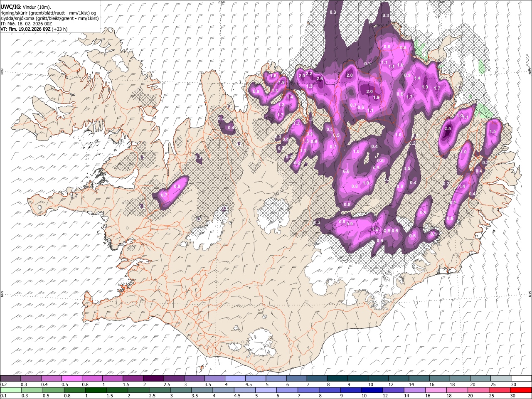Click the top-row legend swatch between 6 and 7
Viewport: 532px width, 399px height.
click(296, 379)
